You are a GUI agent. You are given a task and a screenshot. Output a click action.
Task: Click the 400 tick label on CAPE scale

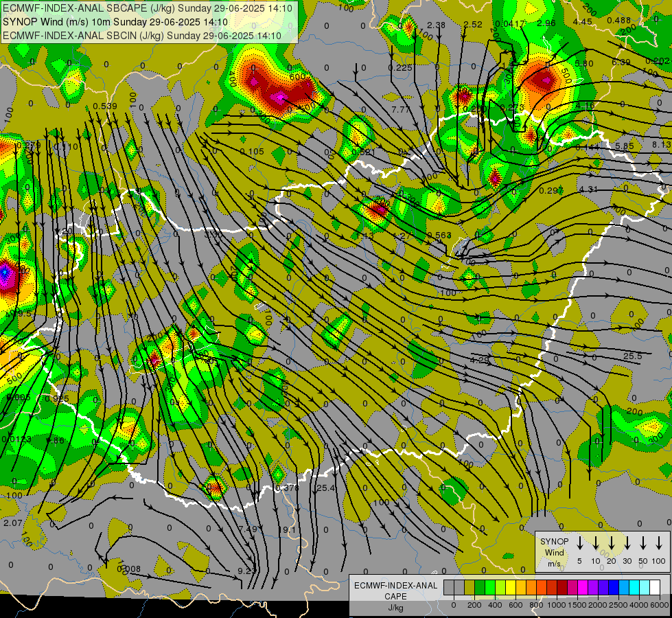tap(495, 605)
